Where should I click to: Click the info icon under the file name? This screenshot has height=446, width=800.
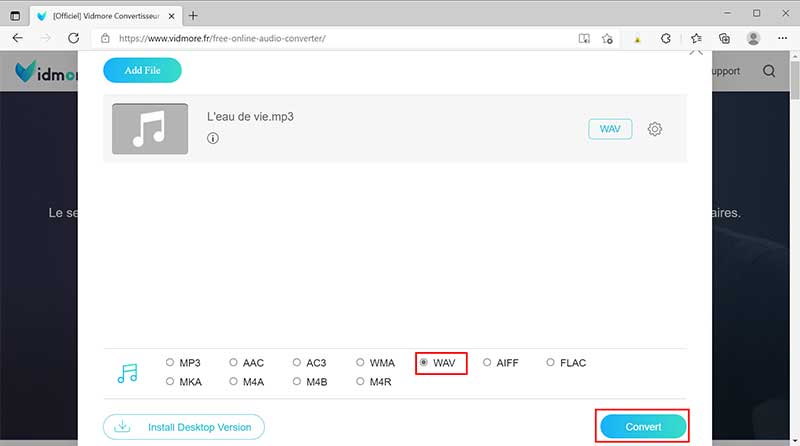coord(213,139)
